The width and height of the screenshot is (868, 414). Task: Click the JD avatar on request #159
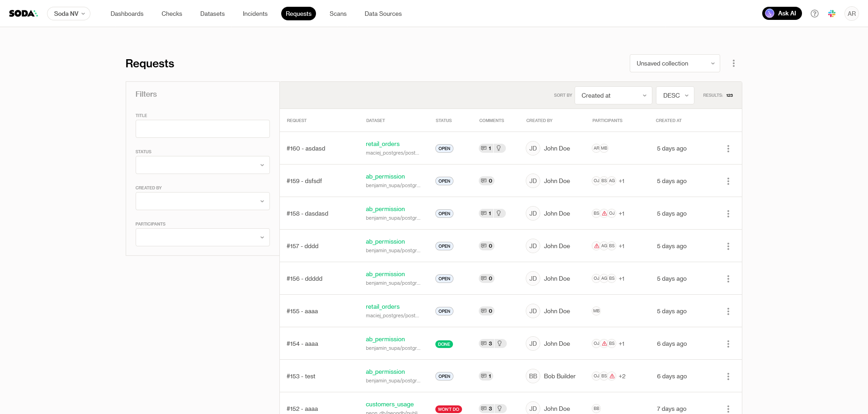(x=533, y=181)
